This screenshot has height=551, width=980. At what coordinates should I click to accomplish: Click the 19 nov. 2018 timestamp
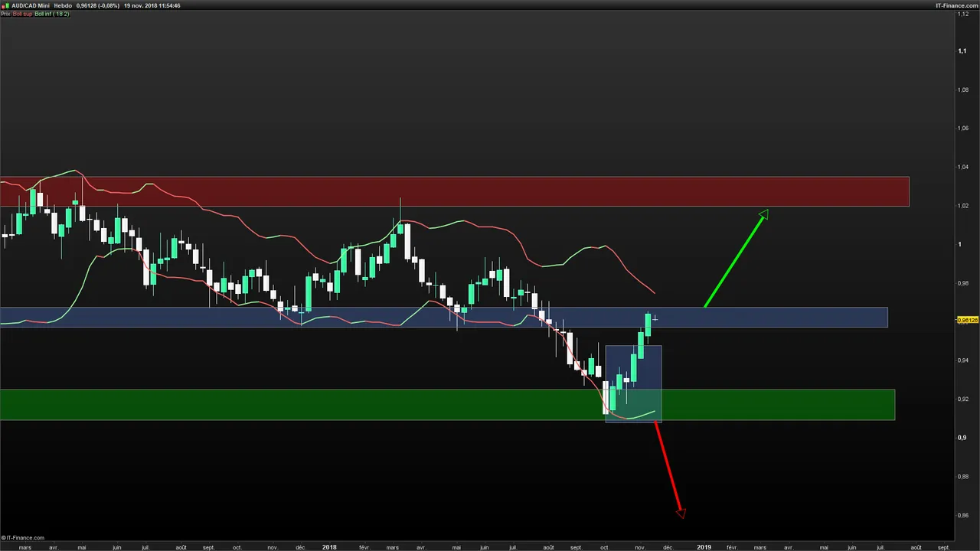click(152, 5)
